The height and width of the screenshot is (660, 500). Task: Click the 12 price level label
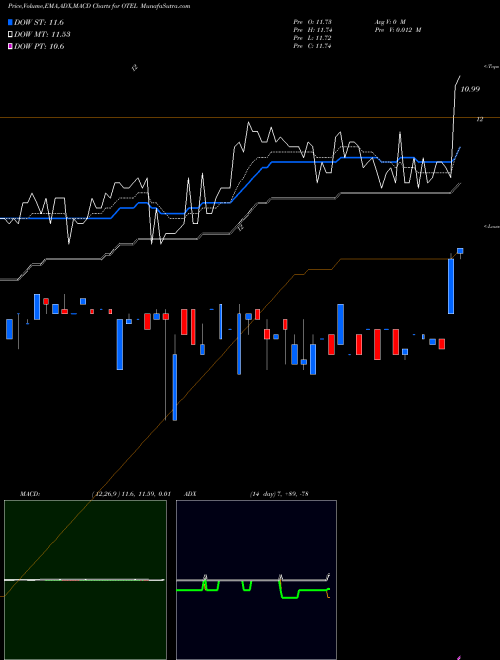[x=479, y=120]
